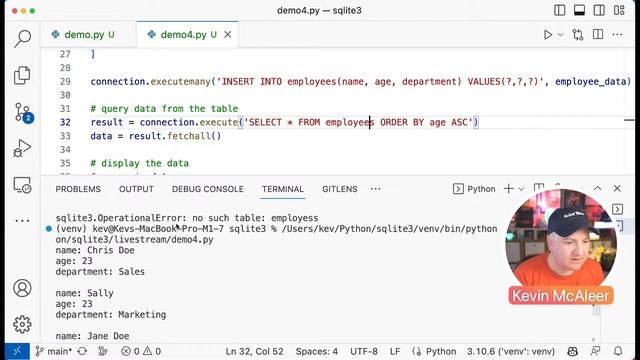Viewport: 640px width, 360px height.
Task: Open changes compare icon in editor toolbar
Action: pos(578,35)
